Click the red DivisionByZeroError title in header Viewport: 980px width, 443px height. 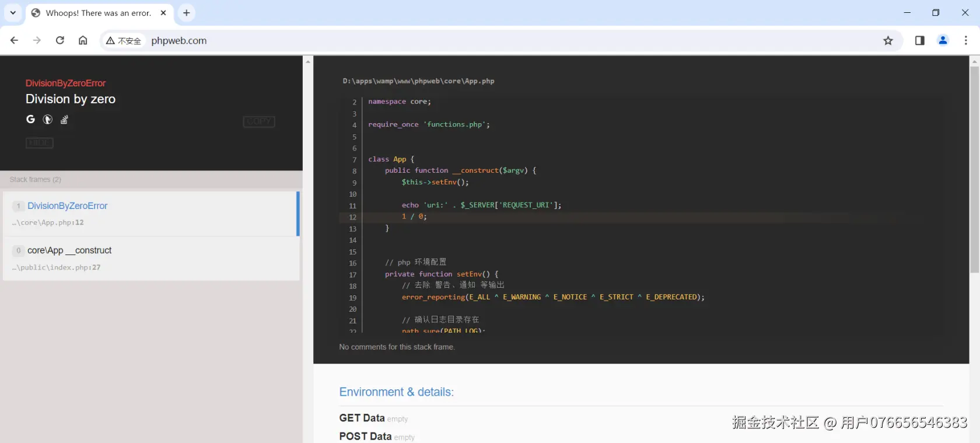click(66, 83)
